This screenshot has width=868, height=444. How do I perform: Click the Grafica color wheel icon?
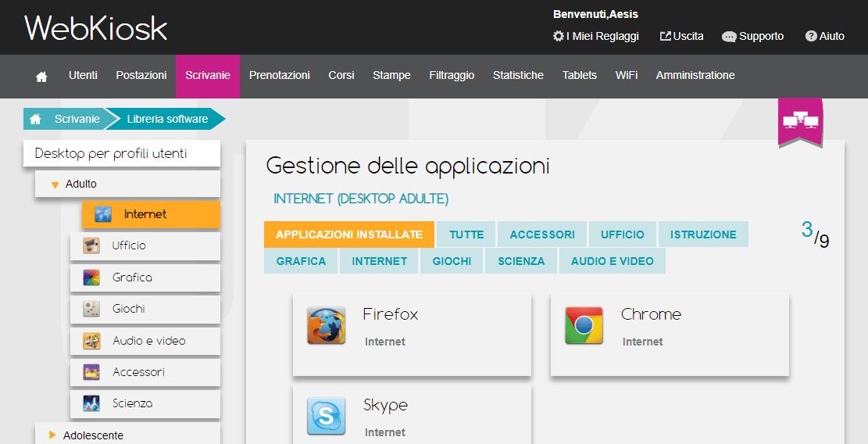91,277
